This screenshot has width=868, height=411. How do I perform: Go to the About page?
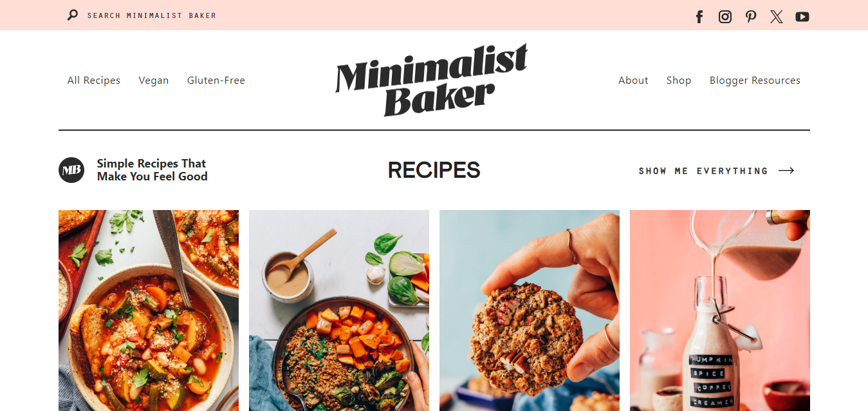tap(633, 81)
